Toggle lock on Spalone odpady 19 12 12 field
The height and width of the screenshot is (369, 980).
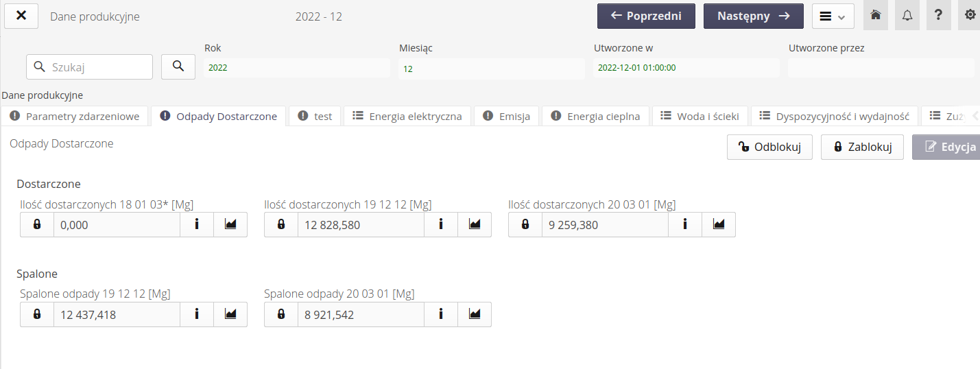point(37,314)
